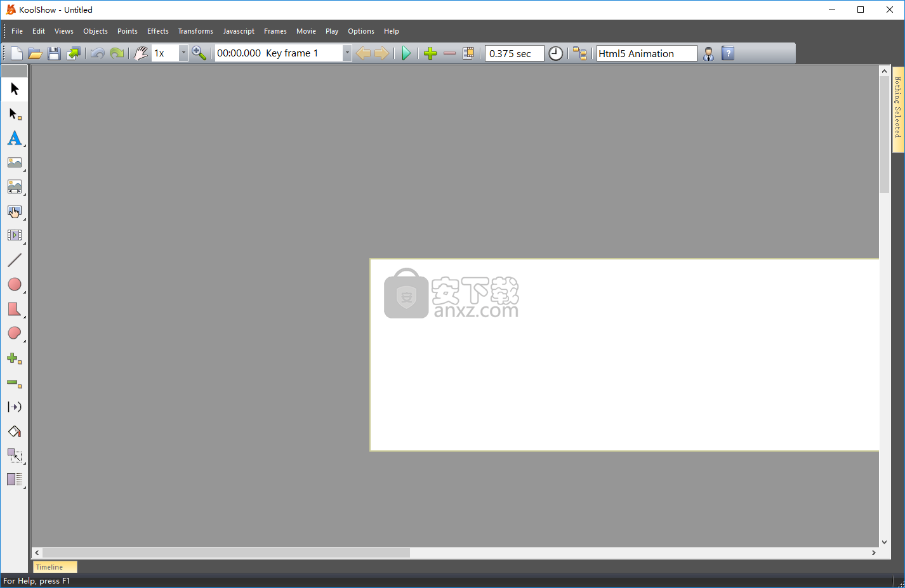Viewport: 905px width, 588px height.
Task: Open the Nothing Selected side panel tab
Action: pos(898,109)
